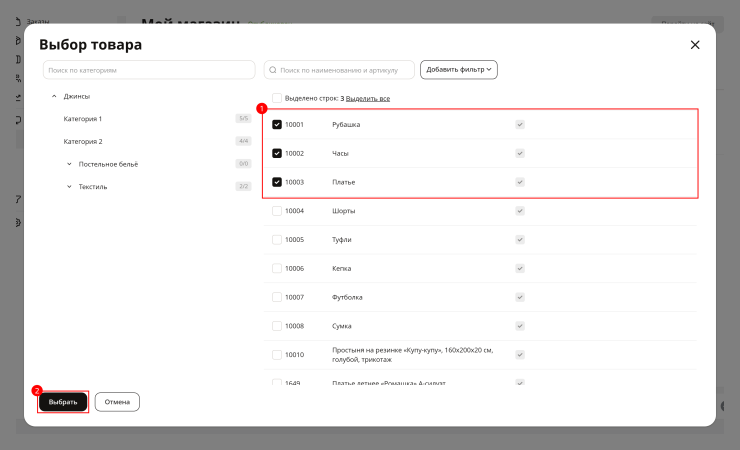Focus the Поиск по категориям field
The image size is (740, 450).
[149, 70]
